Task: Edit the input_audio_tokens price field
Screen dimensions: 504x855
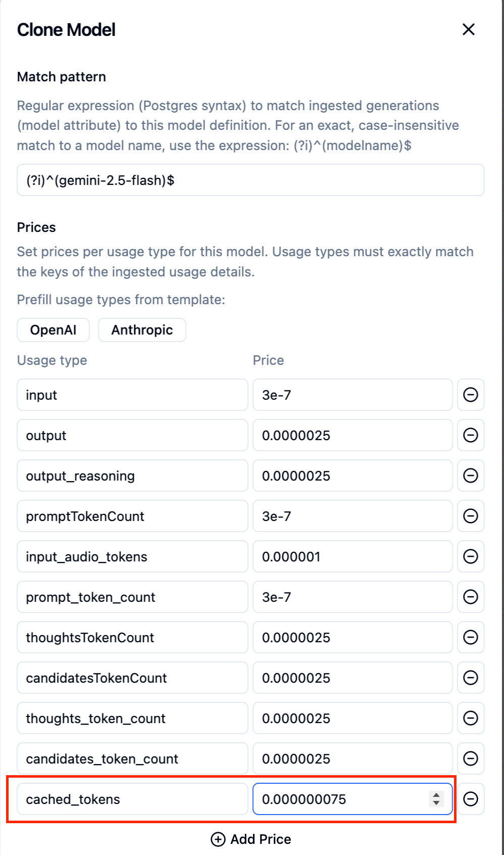Action: tap(352, 556)
